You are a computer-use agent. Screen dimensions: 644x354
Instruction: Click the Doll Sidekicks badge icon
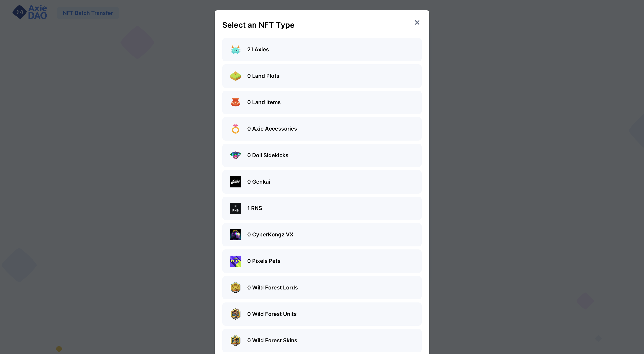tap(235, 155)
